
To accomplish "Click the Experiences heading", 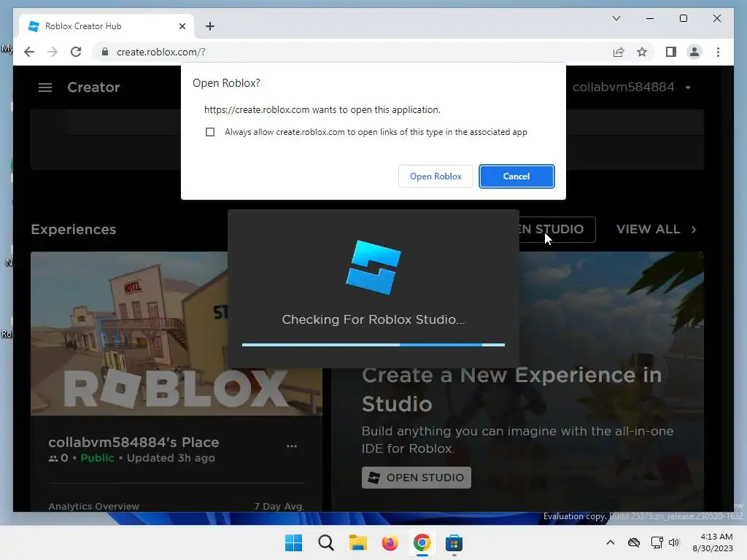I will [74, 230].
